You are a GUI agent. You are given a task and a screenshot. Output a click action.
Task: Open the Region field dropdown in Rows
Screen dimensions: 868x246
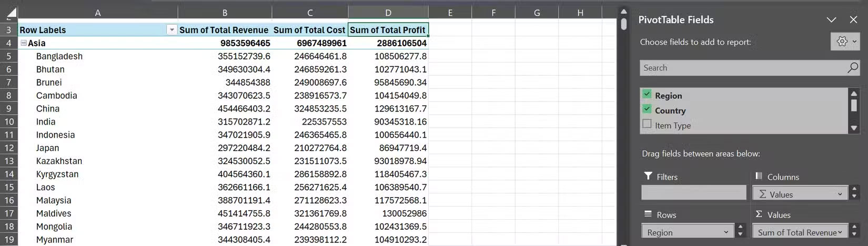pyautogui.click(x=726, y=232)
